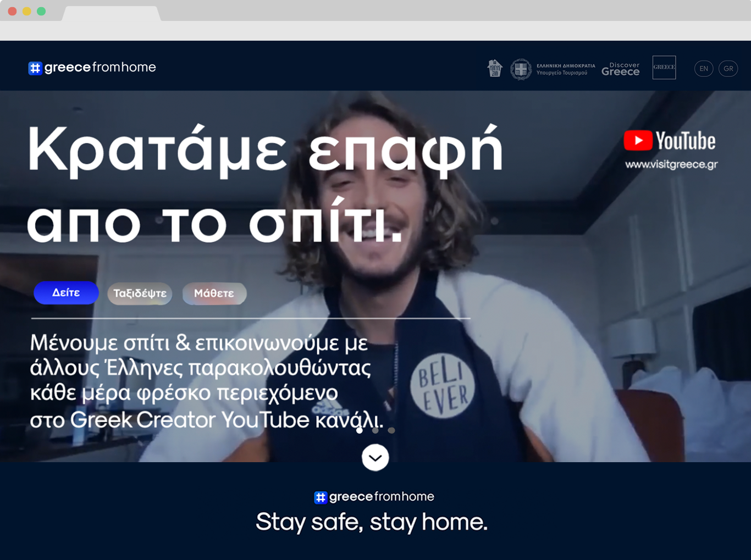Switch language to EN
751x560 pixels.
click(704, 69)
